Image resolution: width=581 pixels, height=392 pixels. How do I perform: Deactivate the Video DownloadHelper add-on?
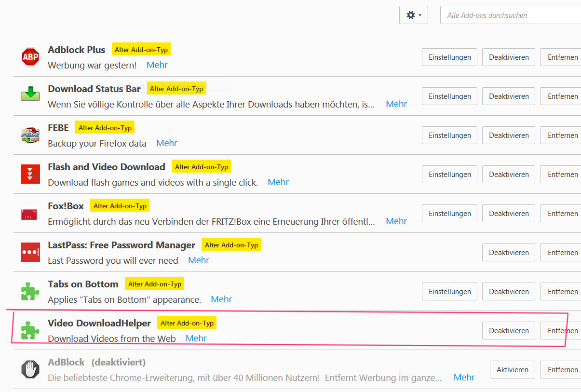point(509,331)
